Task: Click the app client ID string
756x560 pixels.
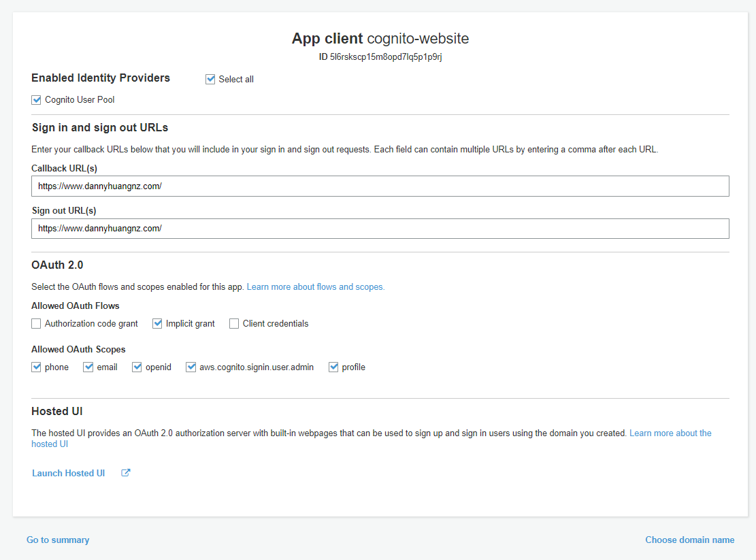Action: pos(386,56)
